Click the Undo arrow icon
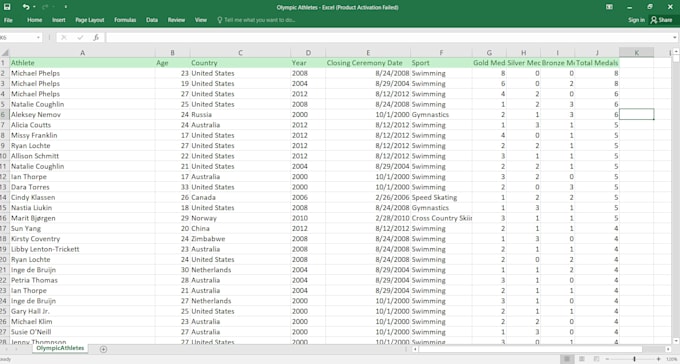The width and height of the screenshot is (680, 364). coord(26,7)
